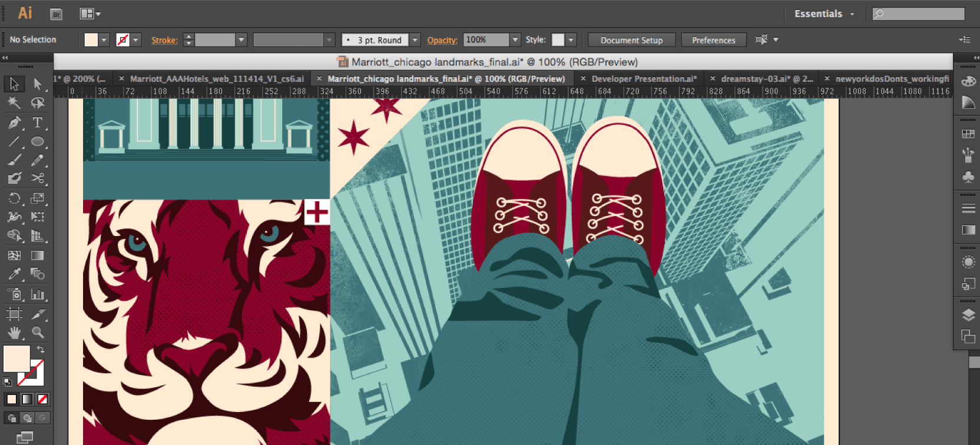Open the Stroke panel link
Screen dimensions: 980x445
tap(164, 40)
